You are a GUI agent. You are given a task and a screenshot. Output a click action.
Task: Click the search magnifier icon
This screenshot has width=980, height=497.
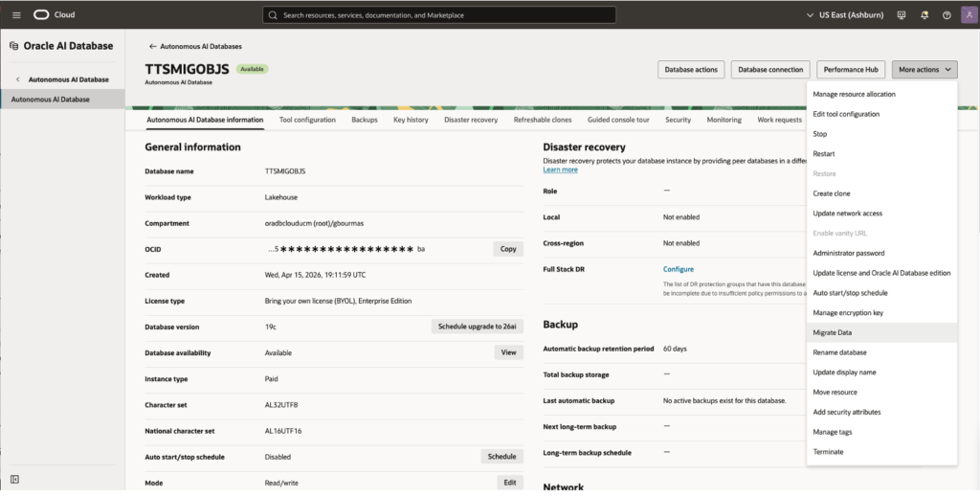tap(273, 15)
